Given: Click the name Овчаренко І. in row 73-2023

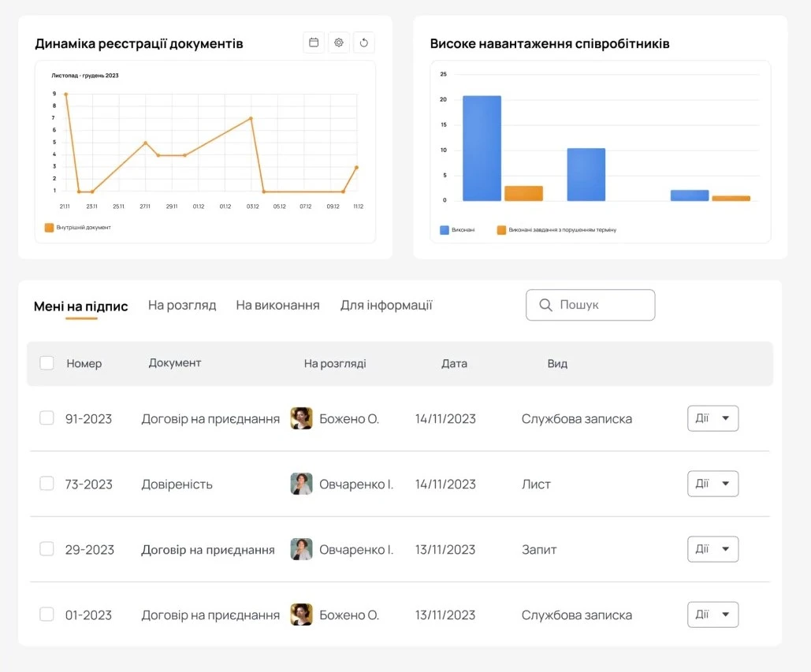Looking at the screenshot, I should coord(356,485).
